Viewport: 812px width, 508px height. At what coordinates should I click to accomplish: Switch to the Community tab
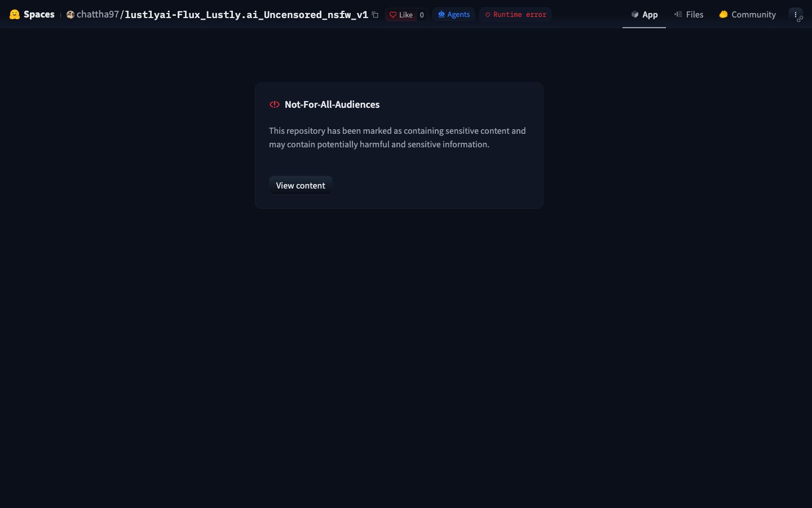(x=748, y=15)
